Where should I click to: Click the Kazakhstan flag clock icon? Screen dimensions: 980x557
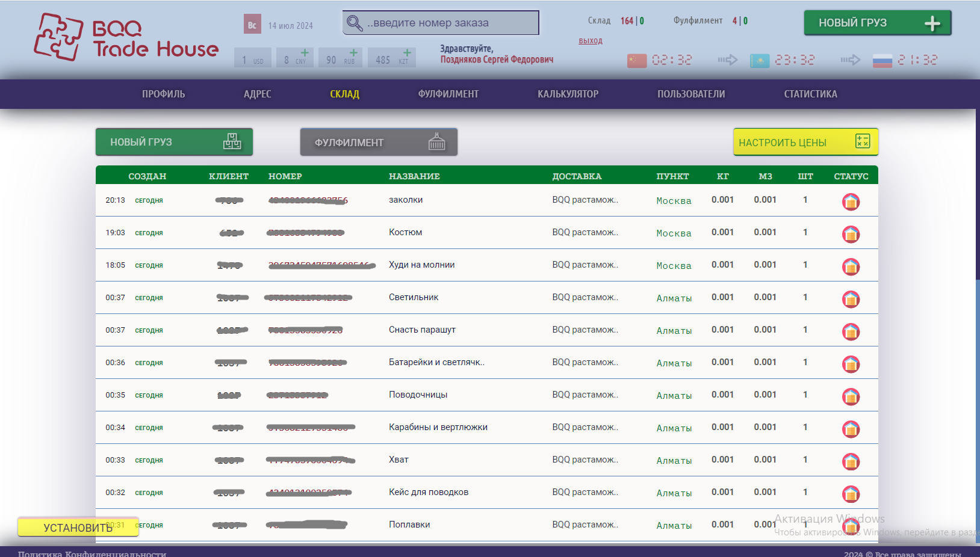coord(760,60)
